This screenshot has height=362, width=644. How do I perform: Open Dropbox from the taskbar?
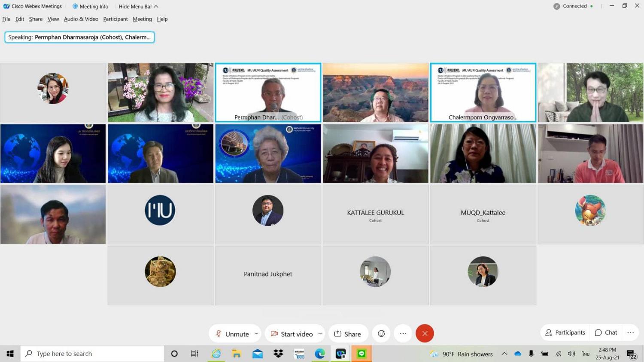(x=278, y=353)
